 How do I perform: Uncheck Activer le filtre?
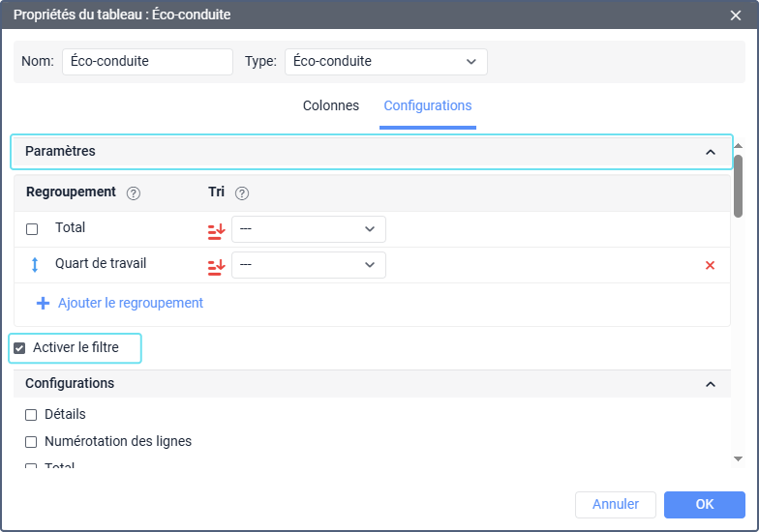(19, 348)
